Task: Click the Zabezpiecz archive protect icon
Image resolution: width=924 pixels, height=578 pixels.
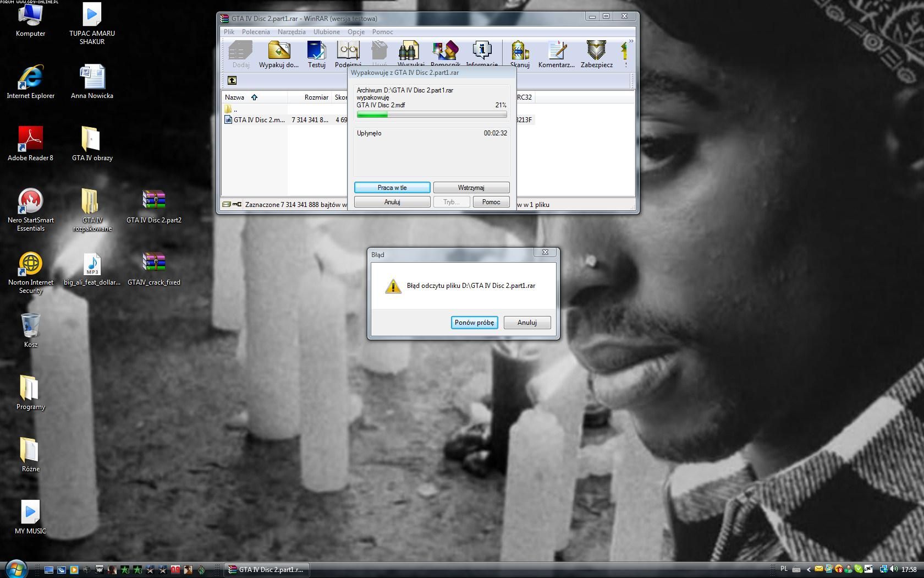Action: coord(596,53)
